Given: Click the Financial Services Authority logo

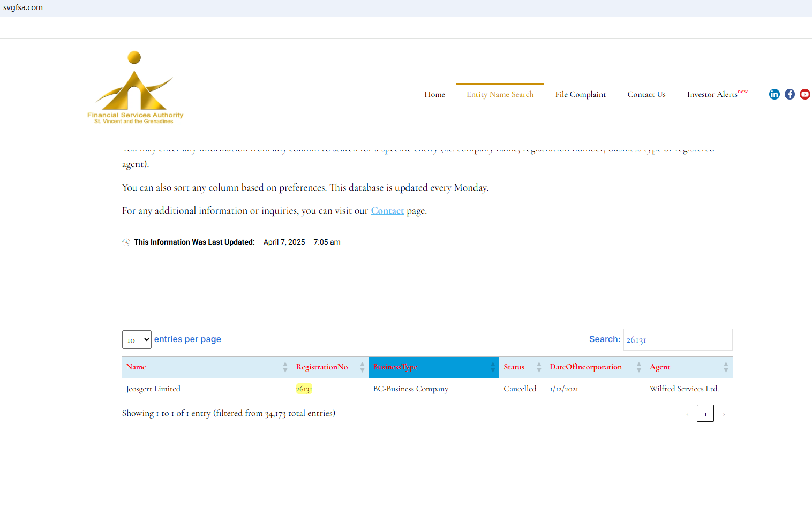Looking at the screenshot, I should (135, 88).
